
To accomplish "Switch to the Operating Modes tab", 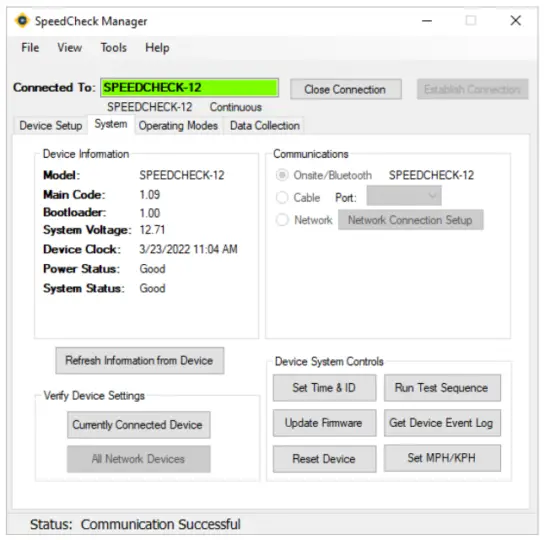I will pos(178,126).
